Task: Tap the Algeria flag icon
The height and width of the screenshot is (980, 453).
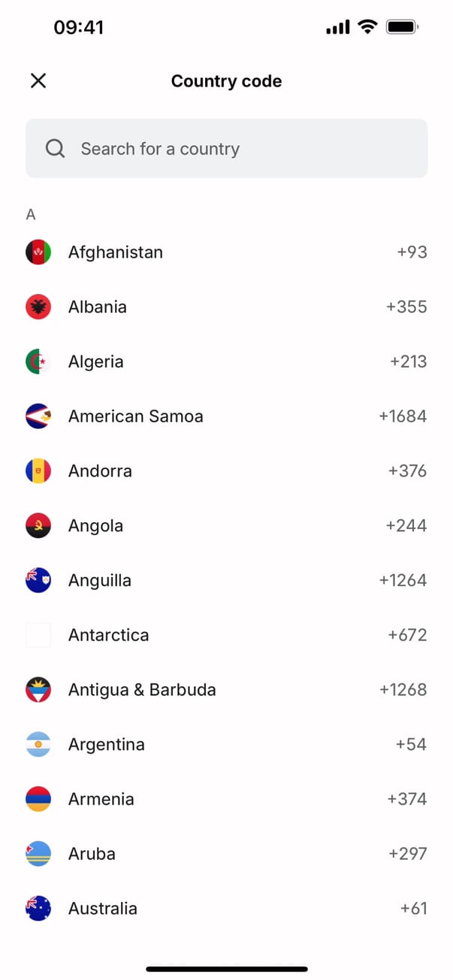Action: click(38, 361)
